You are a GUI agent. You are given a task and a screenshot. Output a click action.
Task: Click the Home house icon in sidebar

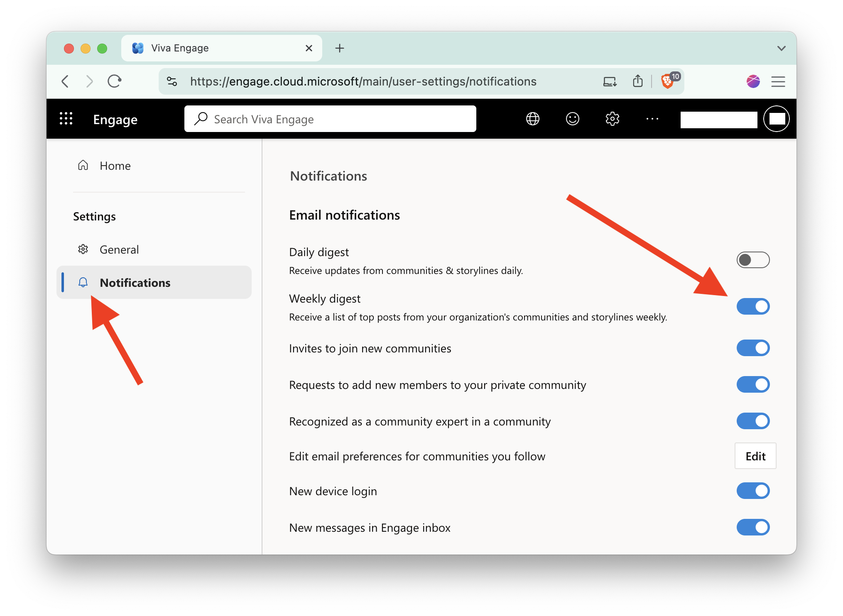(x=83, y=166)
